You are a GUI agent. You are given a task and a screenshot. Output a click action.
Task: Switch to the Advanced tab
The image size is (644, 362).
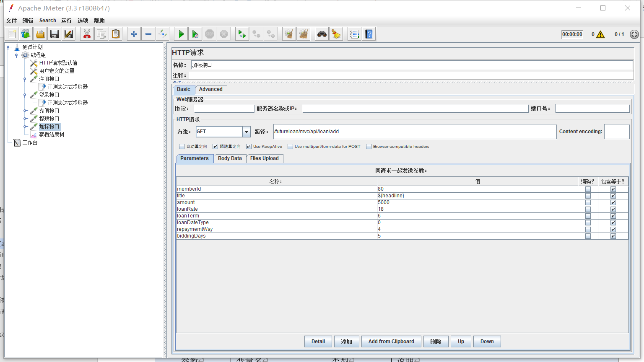[x=211, y=89]
